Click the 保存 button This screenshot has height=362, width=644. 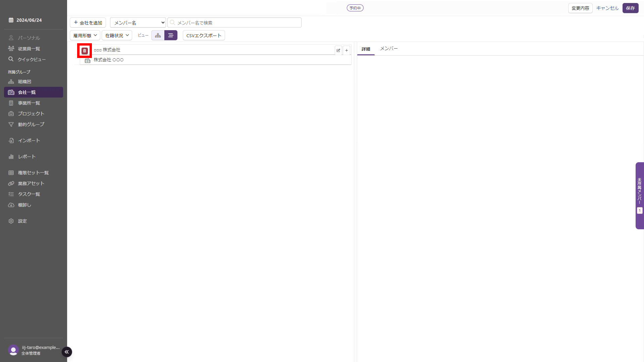631,8
